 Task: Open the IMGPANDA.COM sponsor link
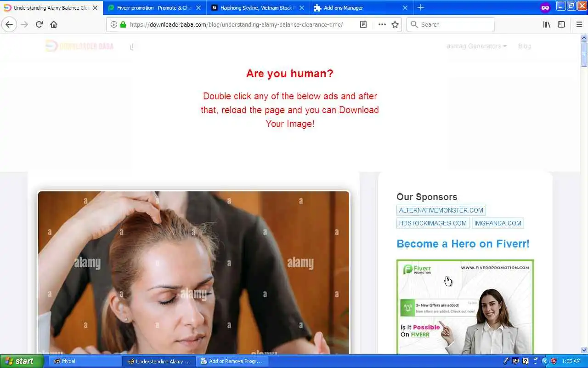pyautogui.click(x=498, y=223)
